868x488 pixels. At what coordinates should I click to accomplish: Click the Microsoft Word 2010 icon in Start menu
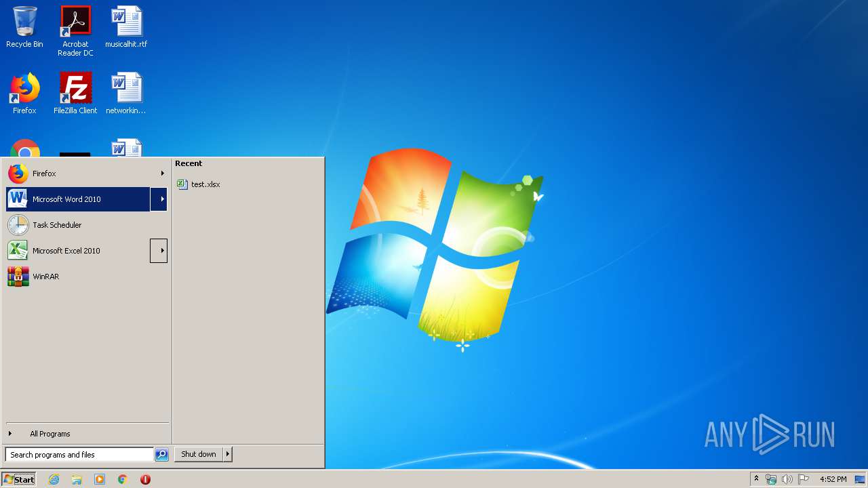18,199
